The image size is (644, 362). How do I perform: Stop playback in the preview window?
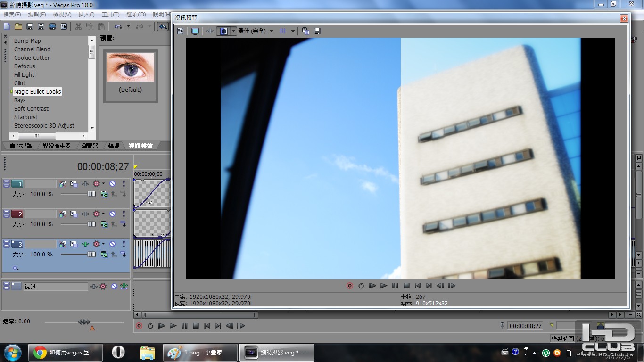point(406,286)
